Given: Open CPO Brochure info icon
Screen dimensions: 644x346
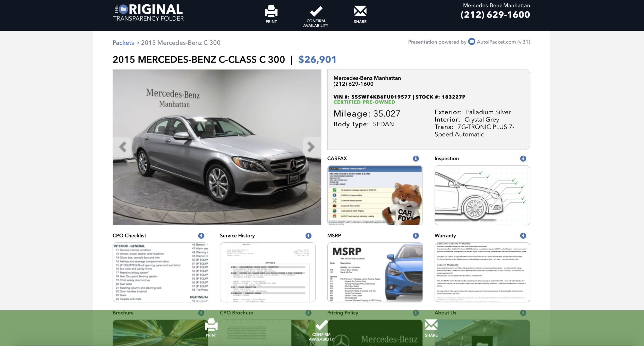Looking at the screenshot, I should (308, 313).
